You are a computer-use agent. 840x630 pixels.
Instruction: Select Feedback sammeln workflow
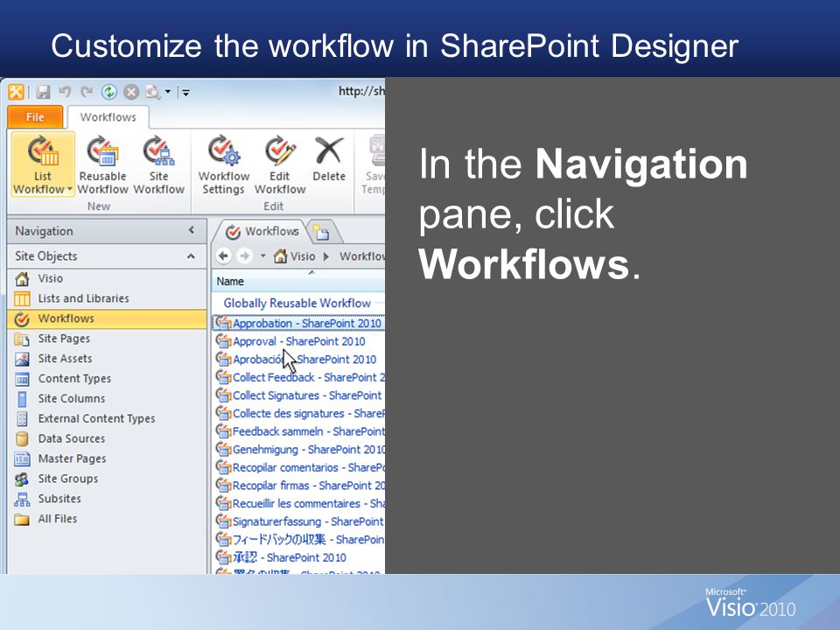(299, 431)
